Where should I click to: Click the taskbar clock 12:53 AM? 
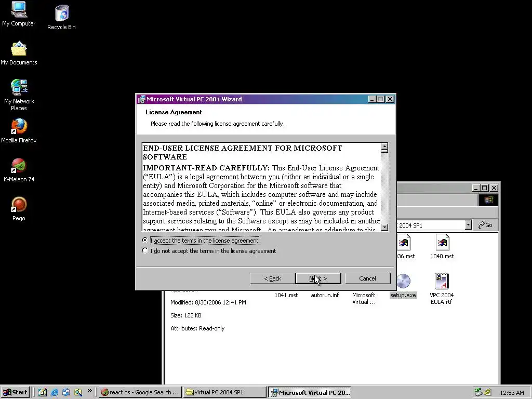[x=512, y=393]
